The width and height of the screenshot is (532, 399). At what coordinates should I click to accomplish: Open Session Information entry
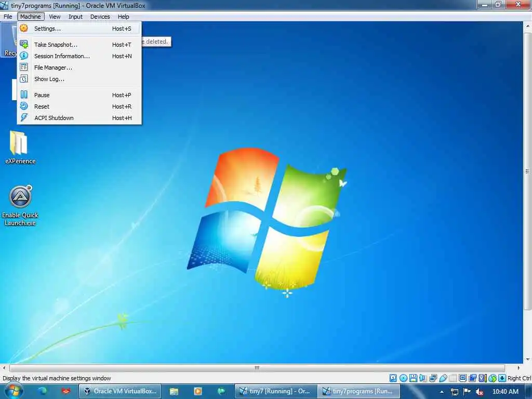coord(79,56)
